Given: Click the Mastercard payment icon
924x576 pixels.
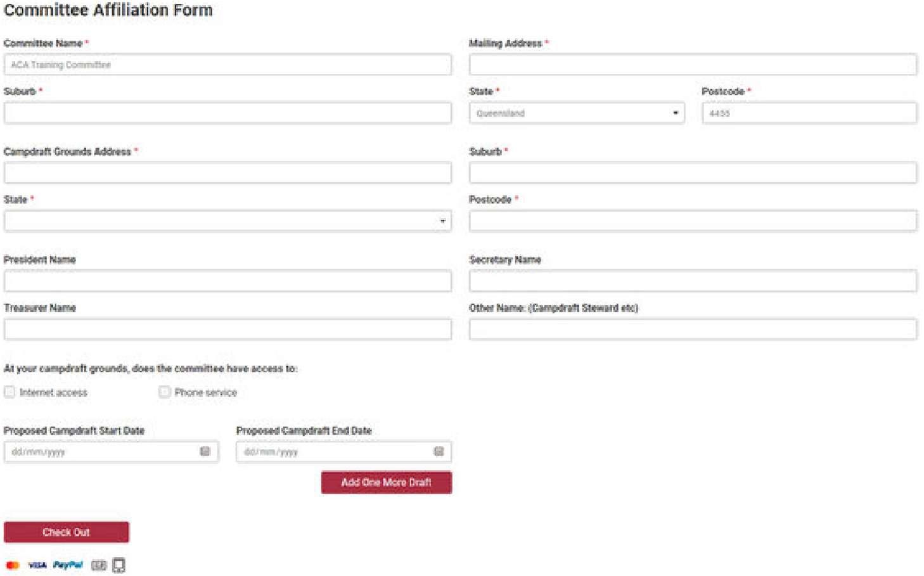Looking at the screenshot, I should pos(13,565).
